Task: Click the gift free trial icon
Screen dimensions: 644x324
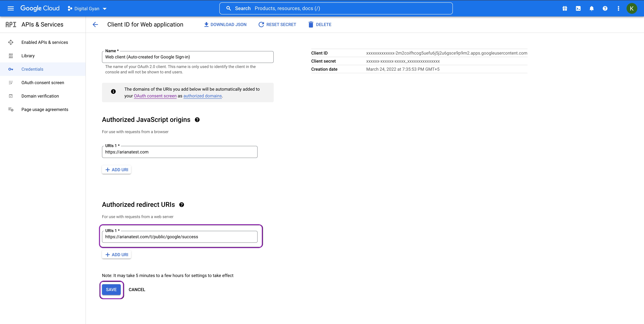Action: pos(565,9)
